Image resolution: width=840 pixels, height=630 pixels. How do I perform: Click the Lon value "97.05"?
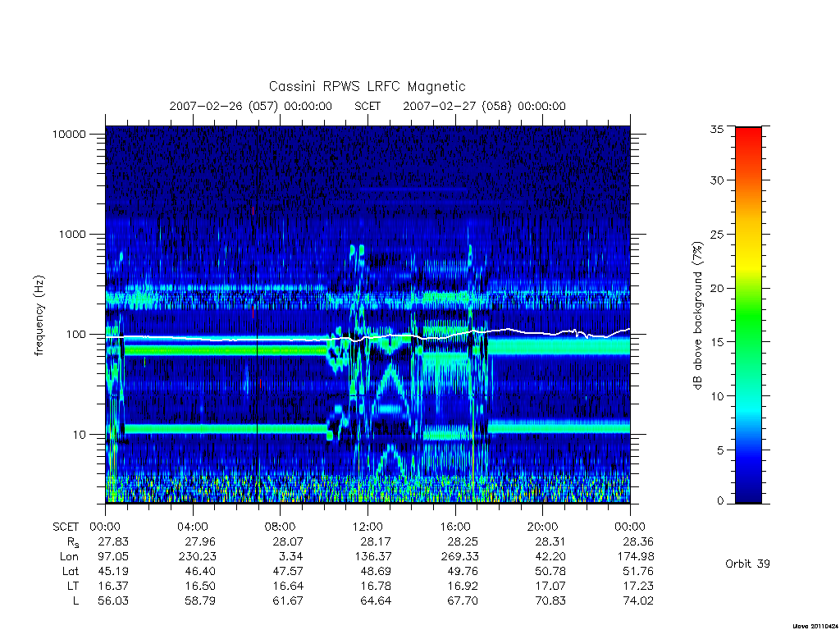coord(113,557)
